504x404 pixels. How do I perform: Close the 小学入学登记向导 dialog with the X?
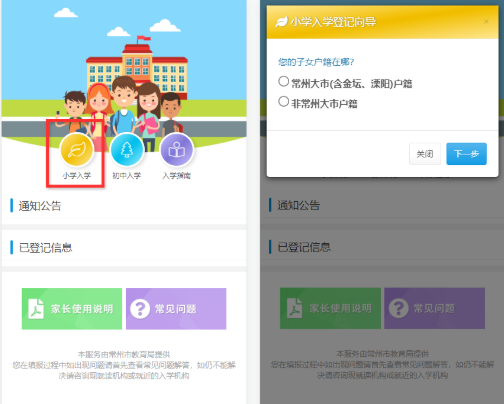(486, 22)
